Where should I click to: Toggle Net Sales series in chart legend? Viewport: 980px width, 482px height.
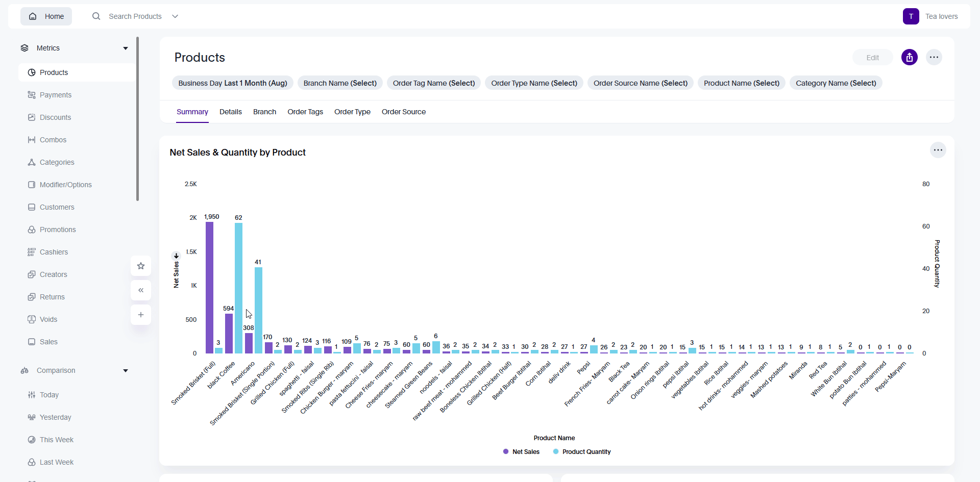[521, 452]
